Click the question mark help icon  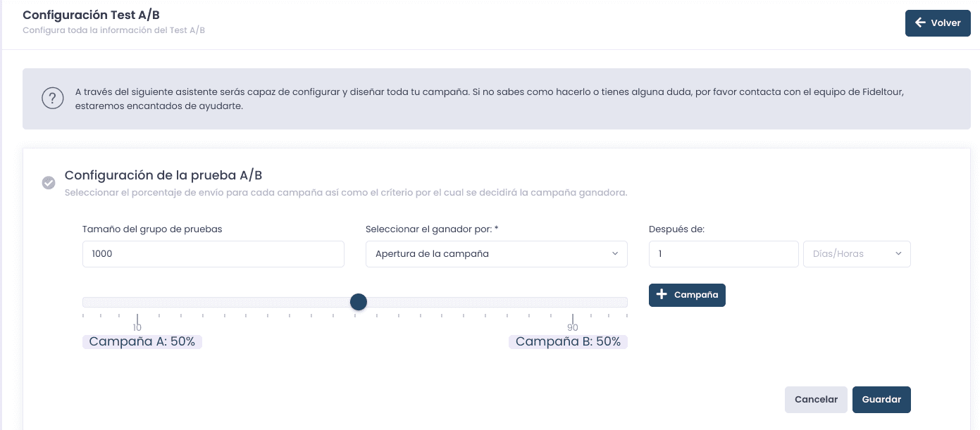53,99
